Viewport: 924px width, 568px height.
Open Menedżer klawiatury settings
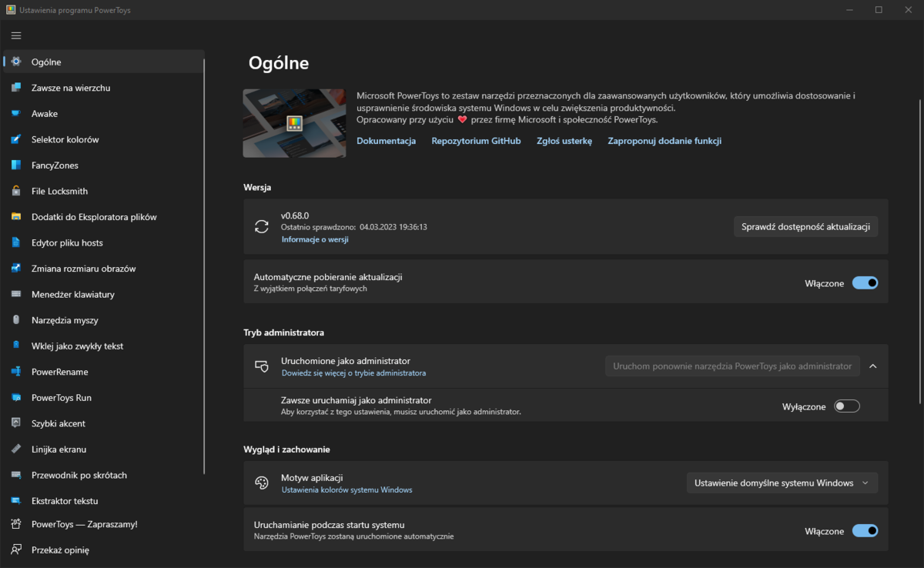tap(104, 294)
